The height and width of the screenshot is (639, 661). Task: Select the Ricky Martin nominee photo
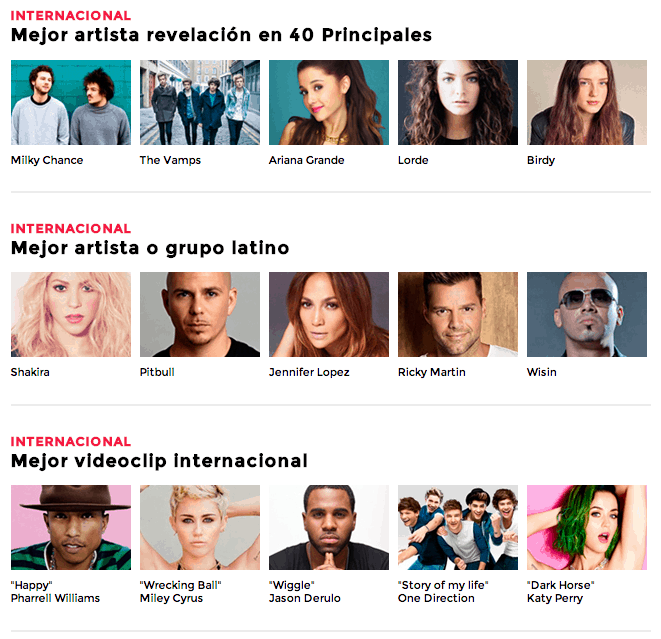(x=458, y=314)
